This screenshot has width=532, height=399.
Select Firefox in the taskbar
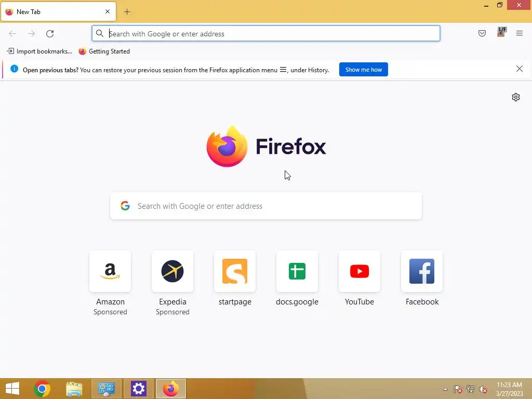pos(170,389)
